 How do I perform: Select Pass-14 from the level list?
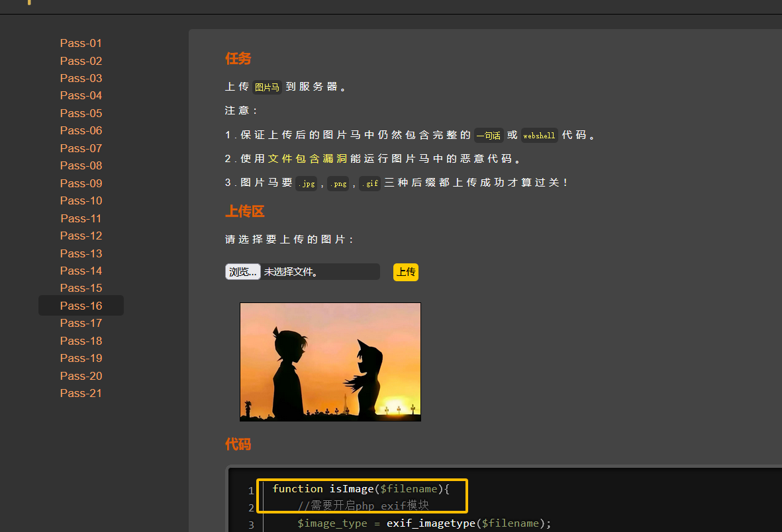(81, 271)
